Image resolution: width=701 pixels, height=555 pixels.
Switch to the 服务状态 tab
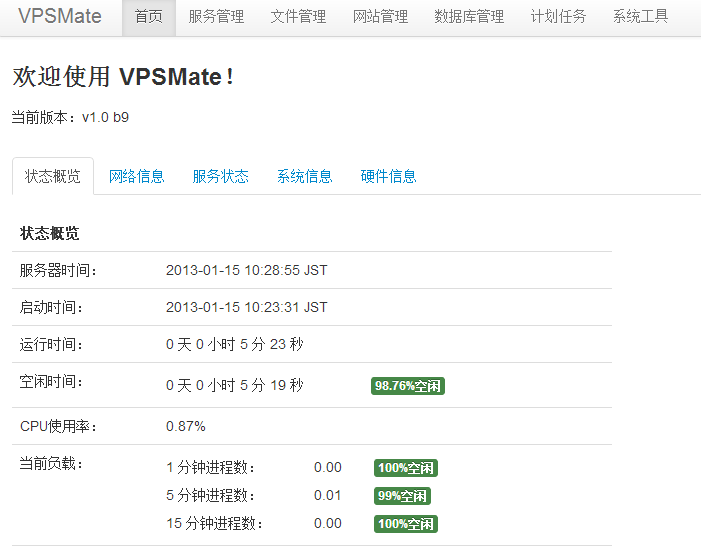click(x=220, y=176)
